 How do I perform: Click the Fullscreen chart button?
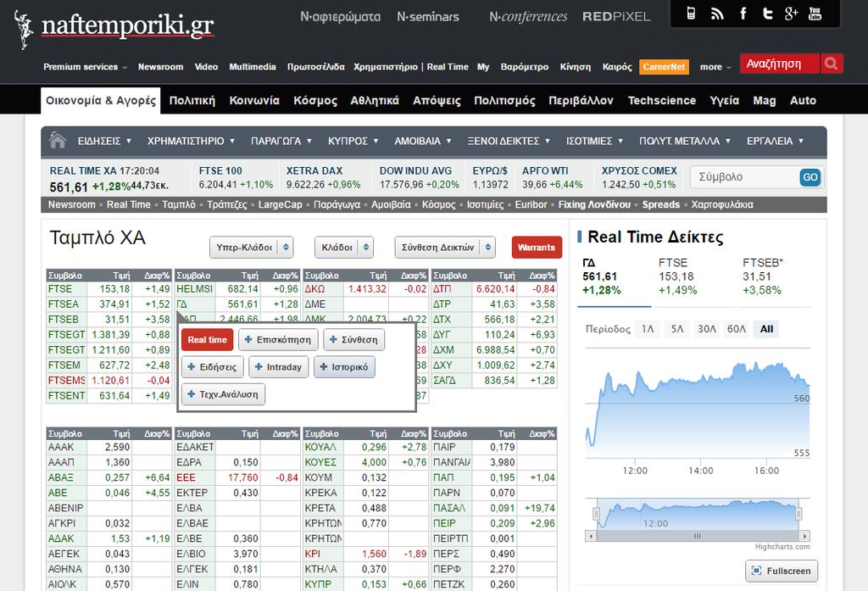[781, 571]
